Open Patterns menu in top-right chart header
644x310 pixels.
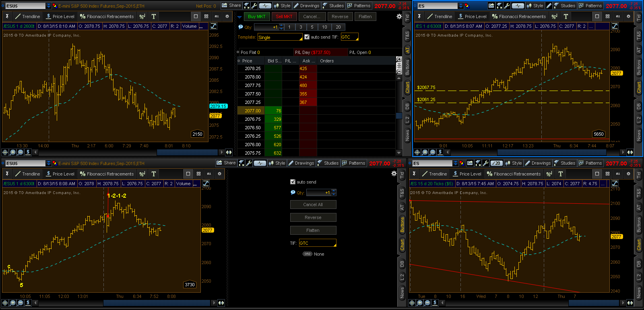tap(590, 6)
